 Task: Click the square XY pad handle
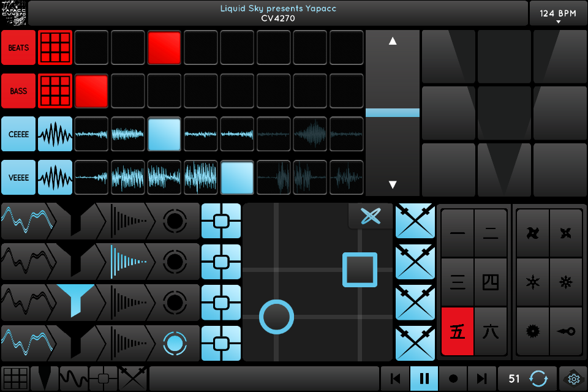pyautogui.click(x=360, y=269)
